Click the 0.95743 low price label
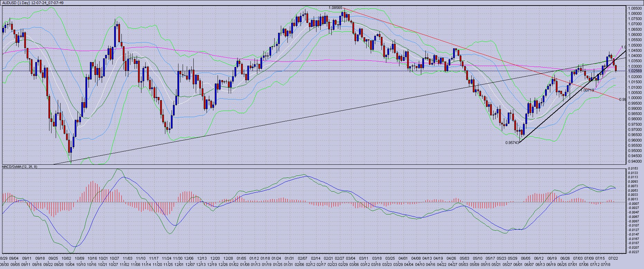This screenshot has height=269, width=644. pos(512,142)
